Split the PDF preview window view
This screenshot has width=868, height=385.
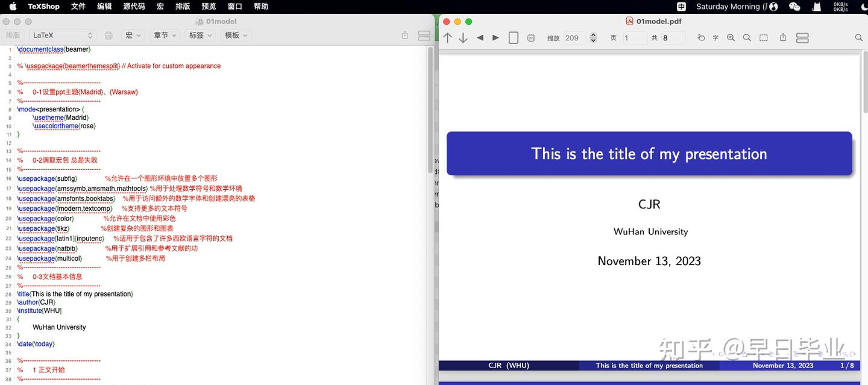(802, 38)
